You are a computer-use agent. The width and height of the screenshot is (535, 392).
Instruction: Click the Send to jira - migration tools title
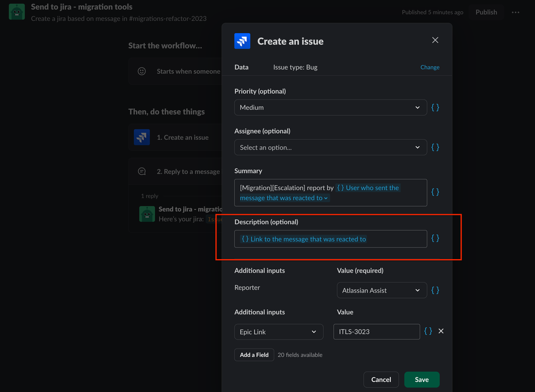click(81, 7)
